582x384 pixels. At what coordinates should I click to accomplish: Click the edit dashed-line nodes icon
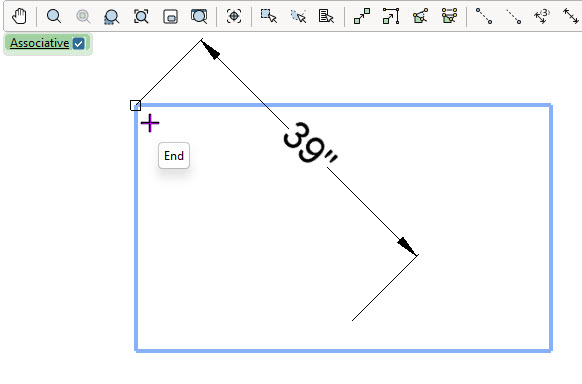tap(449, 16)
